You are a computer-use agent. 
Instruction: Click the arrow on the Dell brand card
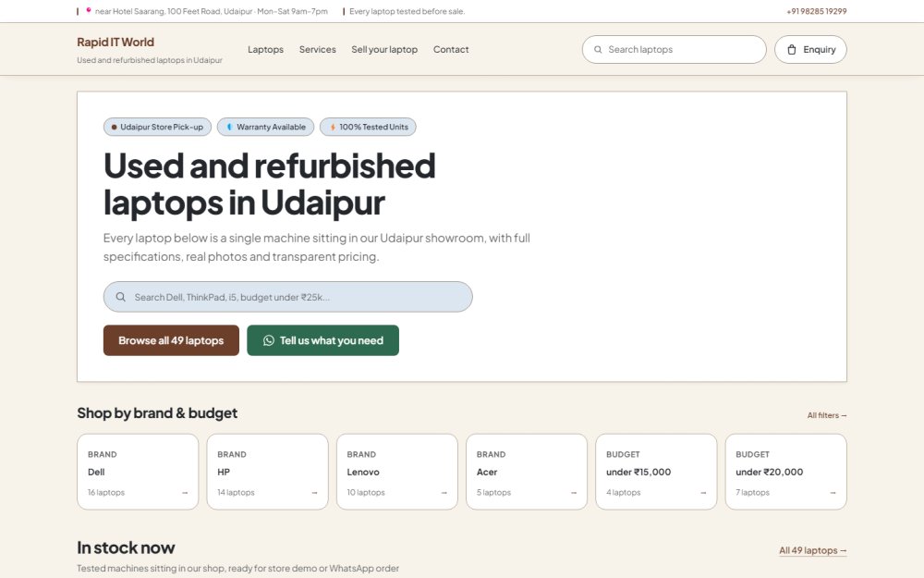tap(185, 493)
